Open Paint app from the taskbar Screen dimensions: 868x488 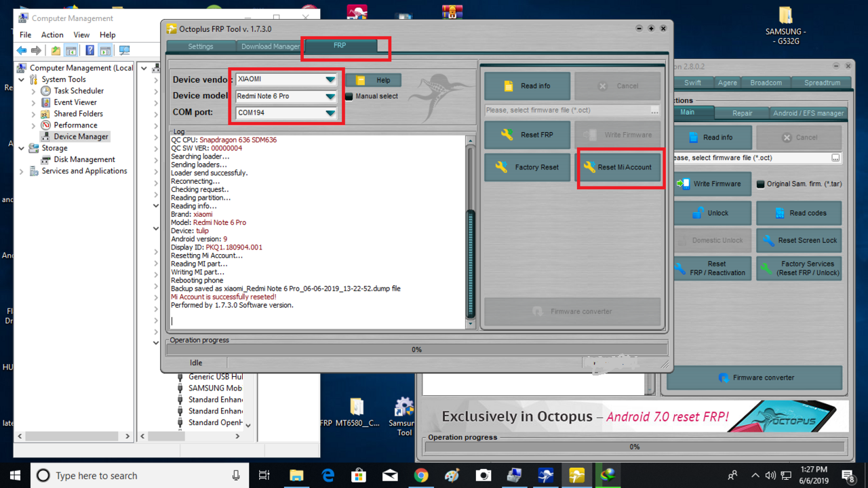click(x=452, y=475)
